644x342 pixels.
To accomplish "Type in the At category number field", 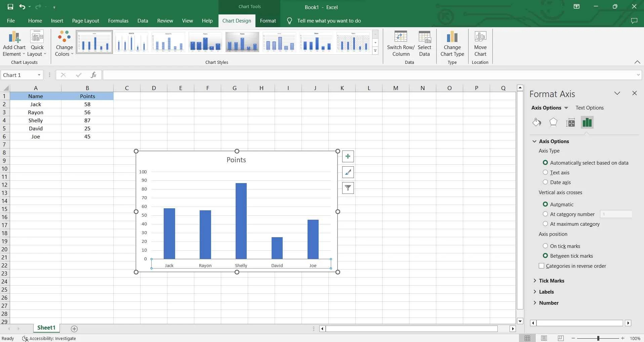I will pos(616,214).
